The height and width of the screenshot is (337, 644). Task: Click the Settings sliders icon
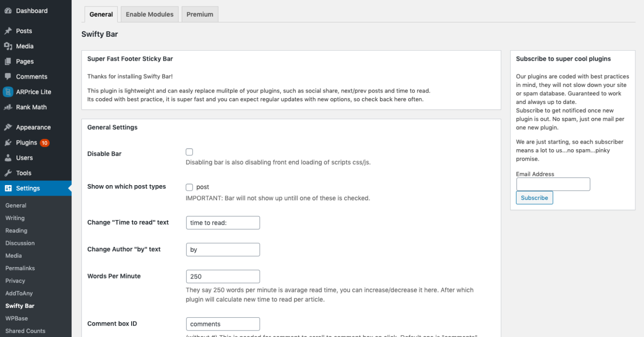[x=8, y=188]
